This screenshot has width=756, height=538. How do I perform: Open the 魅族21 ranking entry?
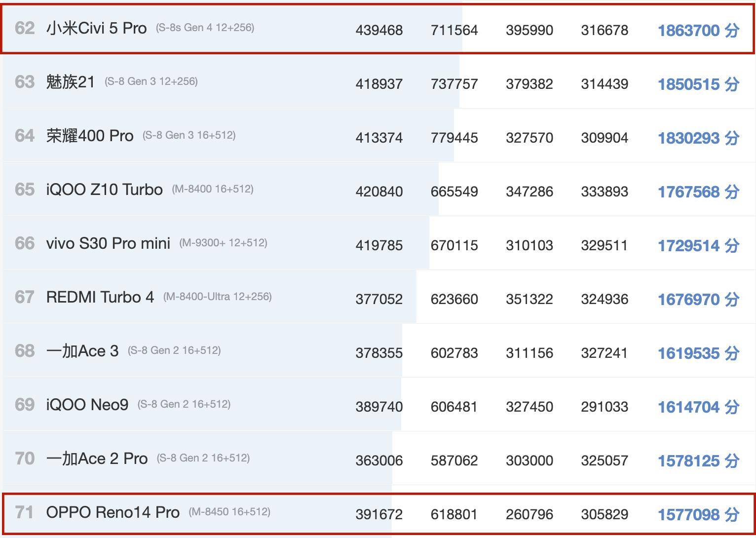coord(70,82)
